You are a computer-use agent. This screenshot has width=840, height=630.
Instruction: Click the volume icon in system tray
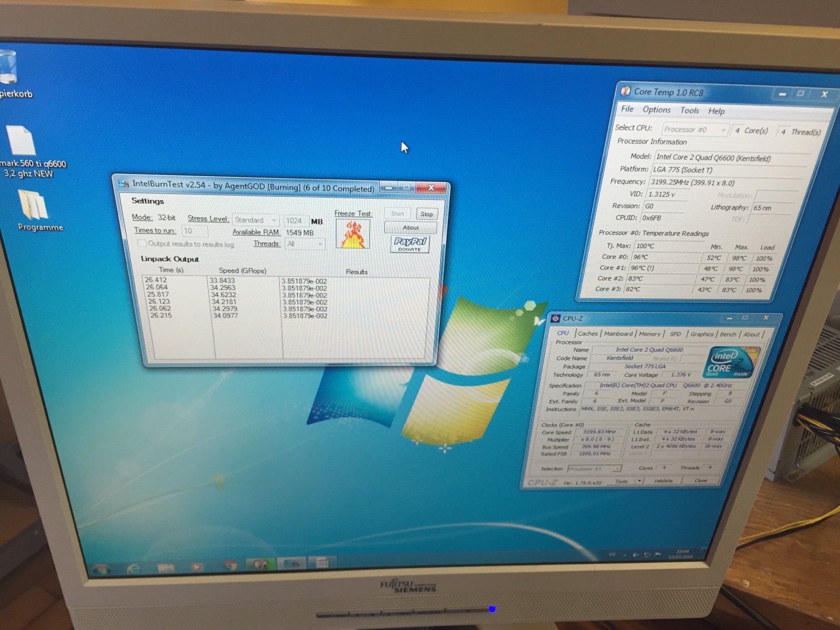(635, 555)
